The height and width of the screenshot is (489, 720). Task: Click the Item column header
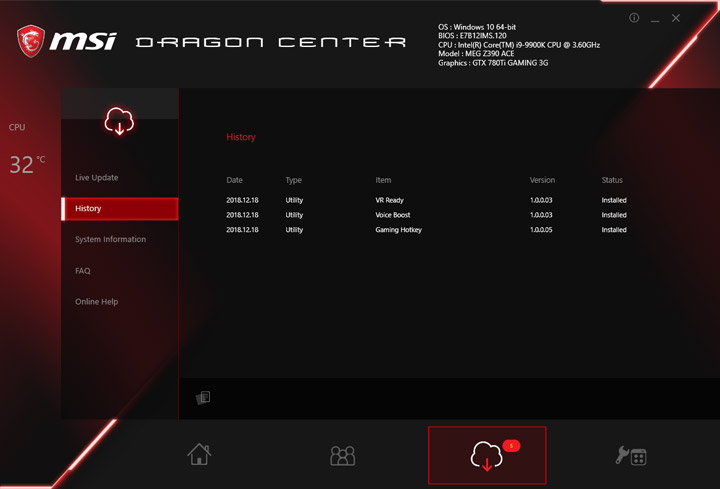(383, 180)
